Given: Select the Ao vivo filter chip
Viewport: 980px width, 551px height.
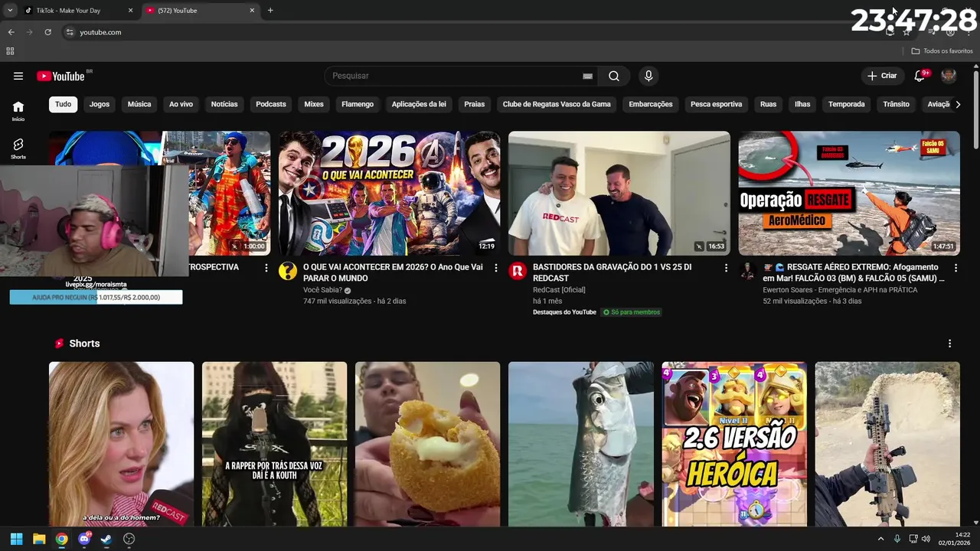Looking at the screenshot, I should click(x=181, y=104).
